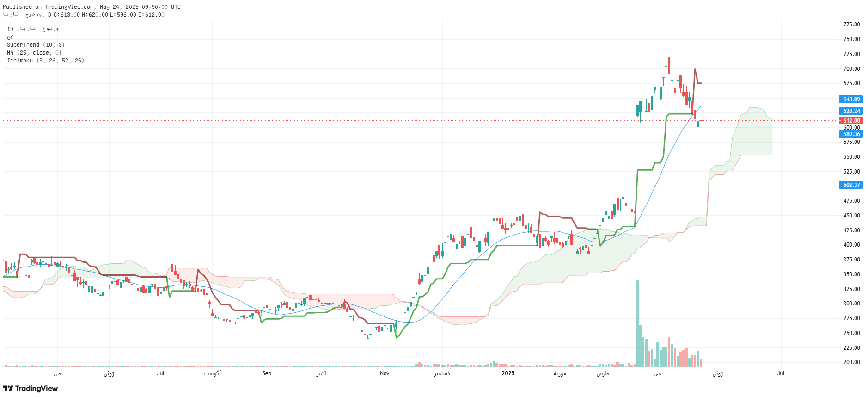Screen dimensions: 868x397
Task: Click the 775.00 price axis tick
Action: 851,25
